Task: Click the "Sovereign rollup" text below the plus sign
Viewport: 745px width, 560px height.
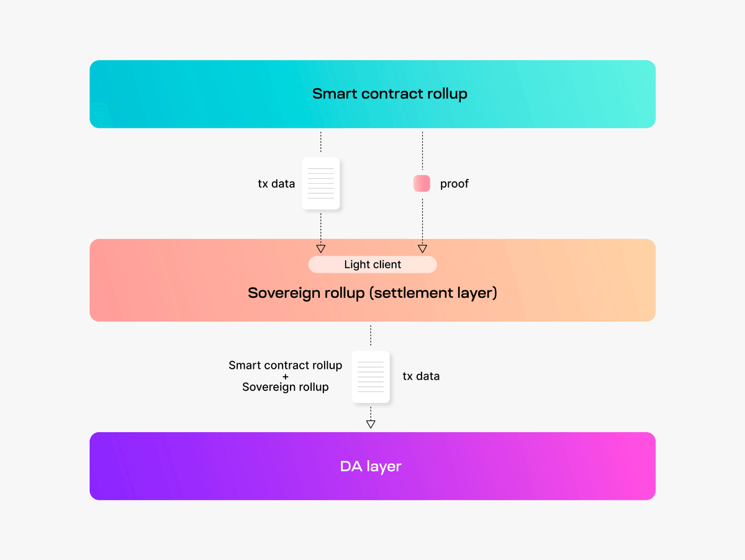Action: (x=285, y=387)
